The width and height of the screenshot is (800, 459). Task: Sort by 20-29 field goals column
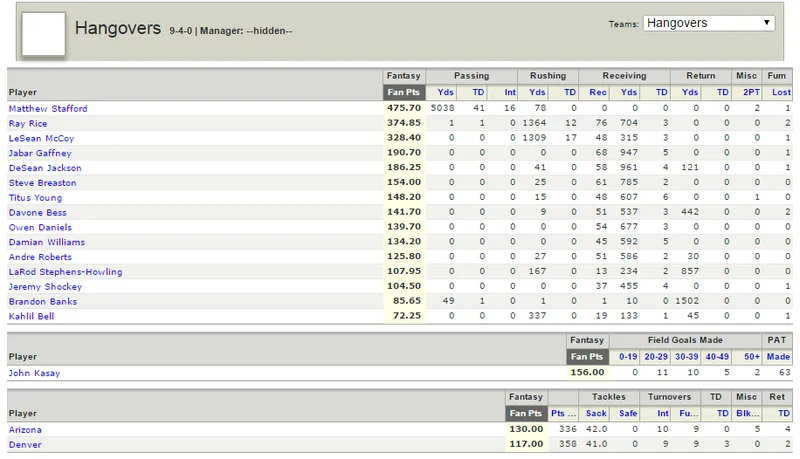point(656,356)
